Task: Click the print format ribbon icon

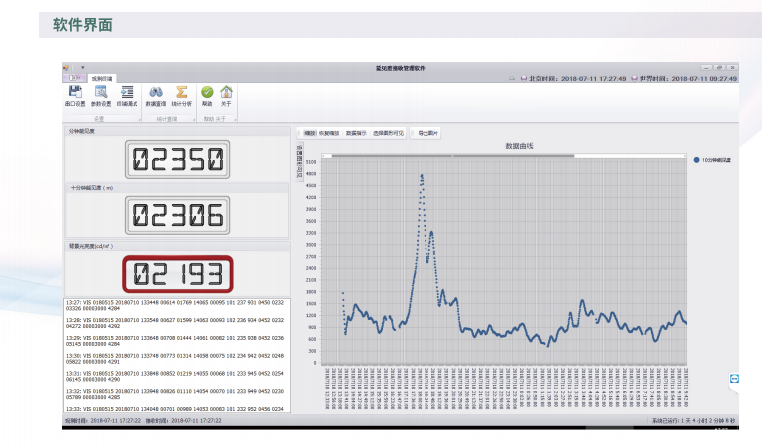Action: tap(127, 96)
